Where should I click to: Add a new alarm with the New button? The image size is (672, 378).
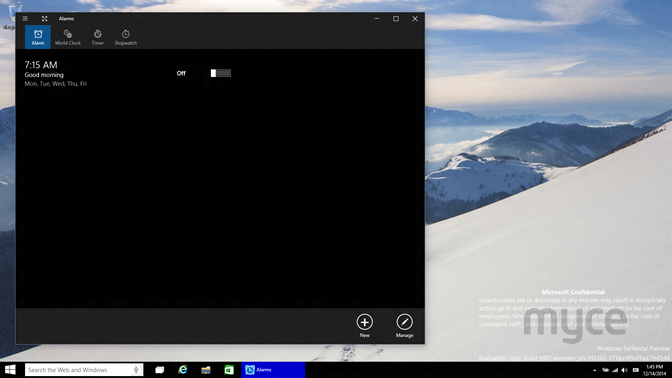pos(365,325)
